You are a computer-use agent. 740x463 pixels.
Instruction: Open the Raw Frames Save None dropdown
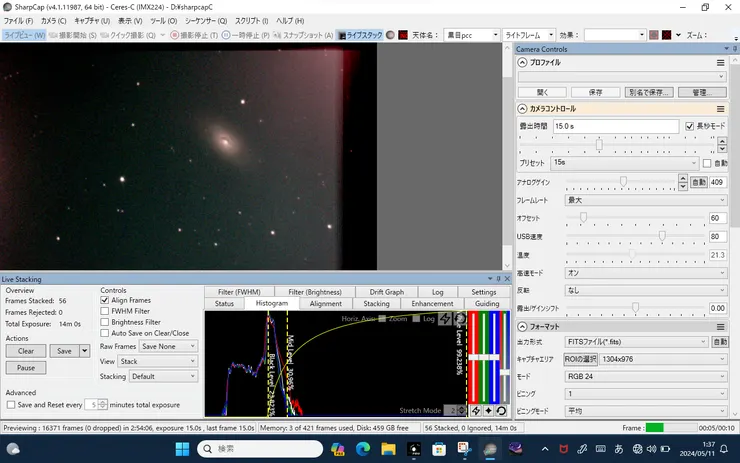[168, 346]
